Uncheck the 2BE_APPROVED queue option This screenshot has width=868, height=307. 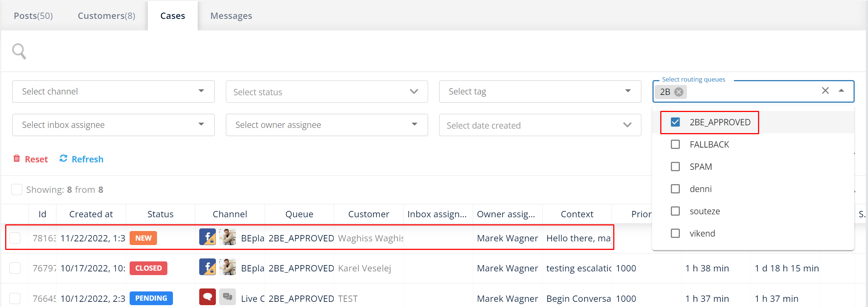675,122
